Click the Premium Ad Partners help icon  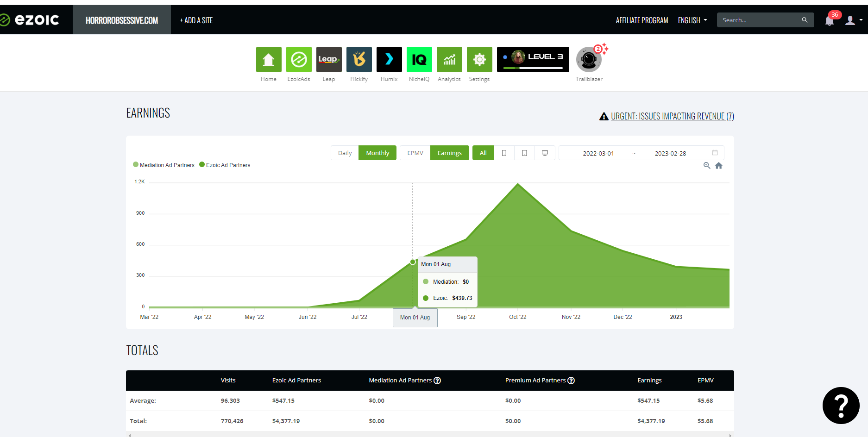pyautogui.click(x=571, y=381)
